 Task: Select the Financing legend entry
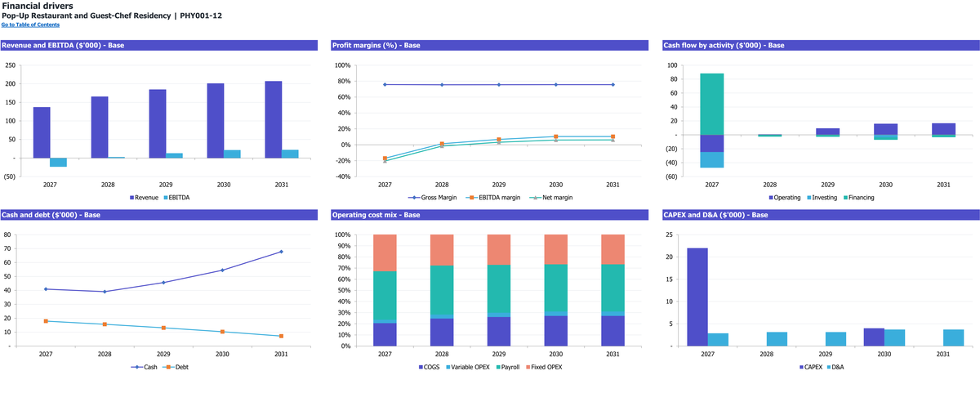click(x=859, y=197)
